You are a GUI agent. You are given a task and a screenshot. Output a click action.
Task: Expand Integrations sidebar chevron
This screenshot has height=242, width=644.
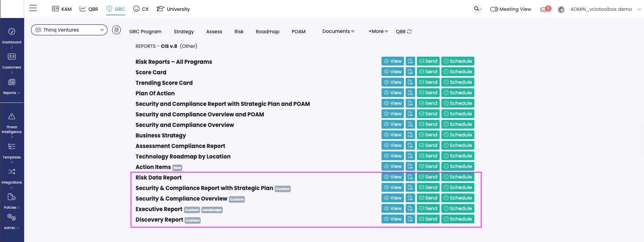[x=12, y=187]
